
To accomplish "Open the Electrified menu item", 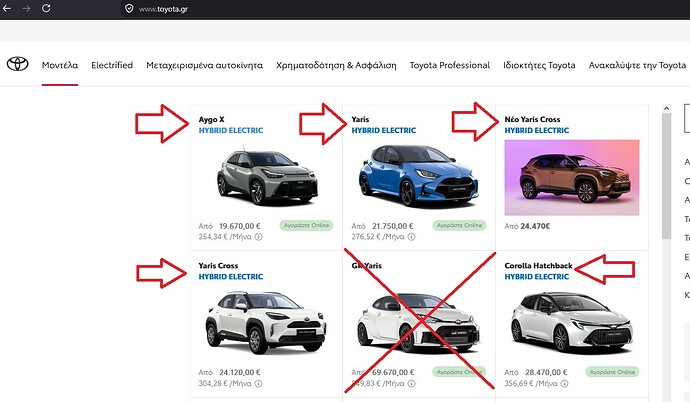I will pos(112,65).
